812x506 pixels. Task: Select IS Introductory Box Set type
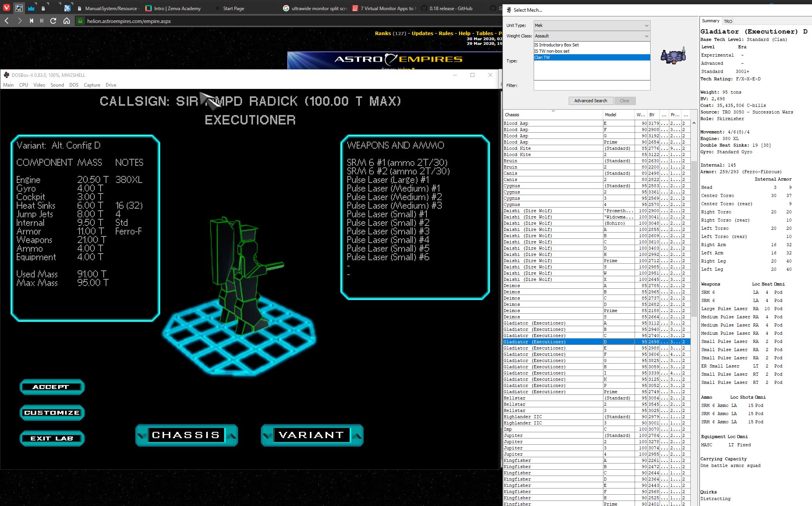tap(556, 45)
